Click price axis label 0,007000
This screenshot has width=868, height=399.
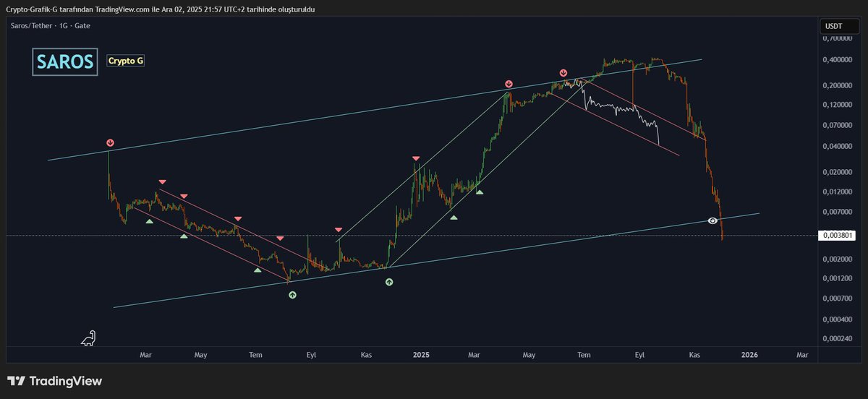(x=838, y=212)
